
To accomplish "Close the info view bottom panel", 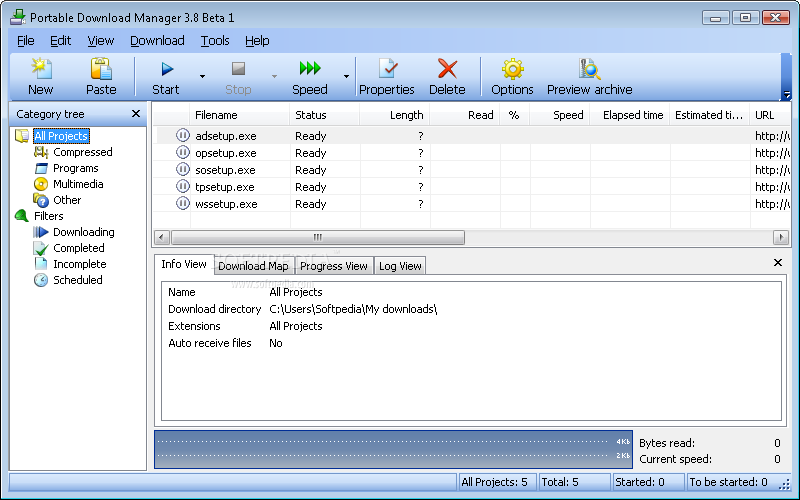I will click(778, 263).
